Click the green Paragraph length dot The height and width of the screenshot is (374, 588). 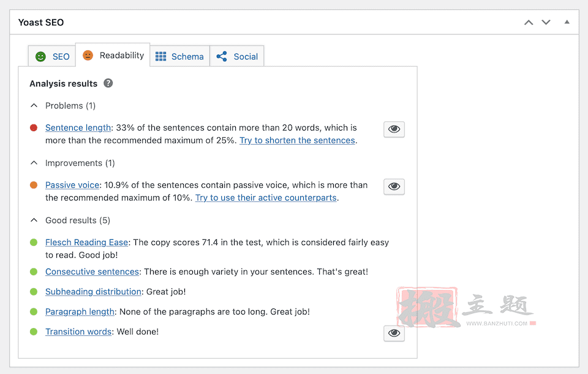[34, 311]
